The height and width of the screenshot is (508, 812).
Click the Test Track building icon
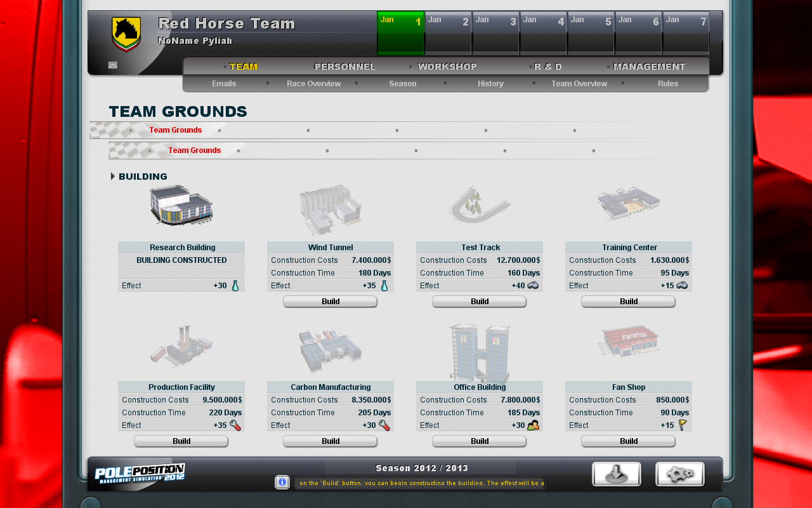[480, 205]
